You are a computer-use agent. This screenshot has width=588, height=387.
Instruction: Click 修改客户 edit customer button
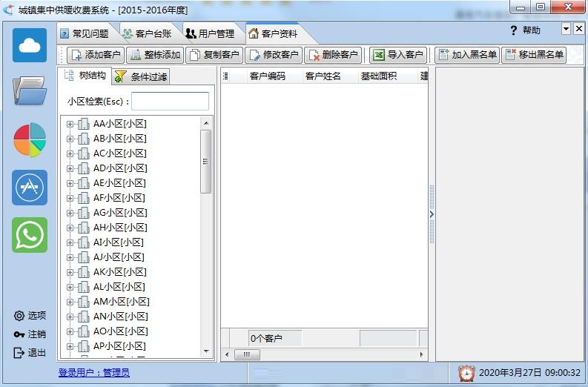coord(274,55)
